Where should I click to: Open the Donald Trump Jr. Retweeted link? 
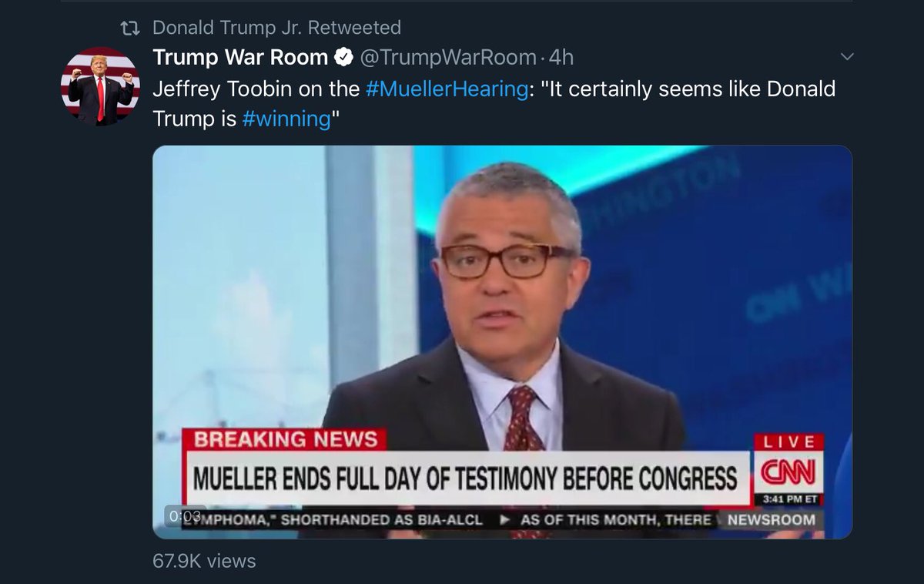pyautogui.click(x=276, y=28)
